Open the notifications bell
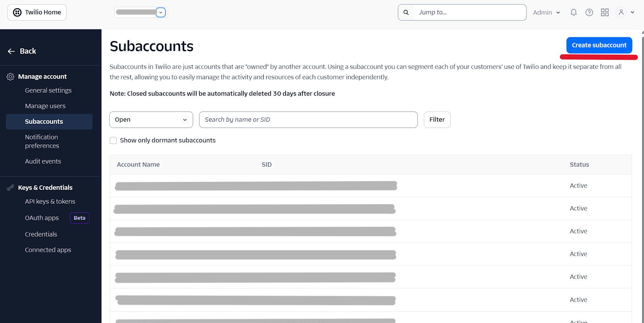Image resolution: width=644 pixels, height=323 pixels. click(573, 12)
